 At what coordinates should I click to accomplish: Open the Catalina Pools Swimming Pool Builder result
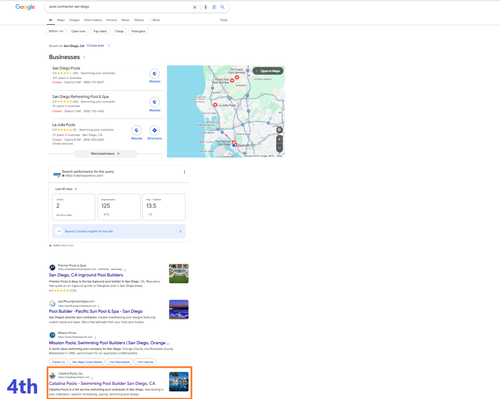(x=102, y=383)
